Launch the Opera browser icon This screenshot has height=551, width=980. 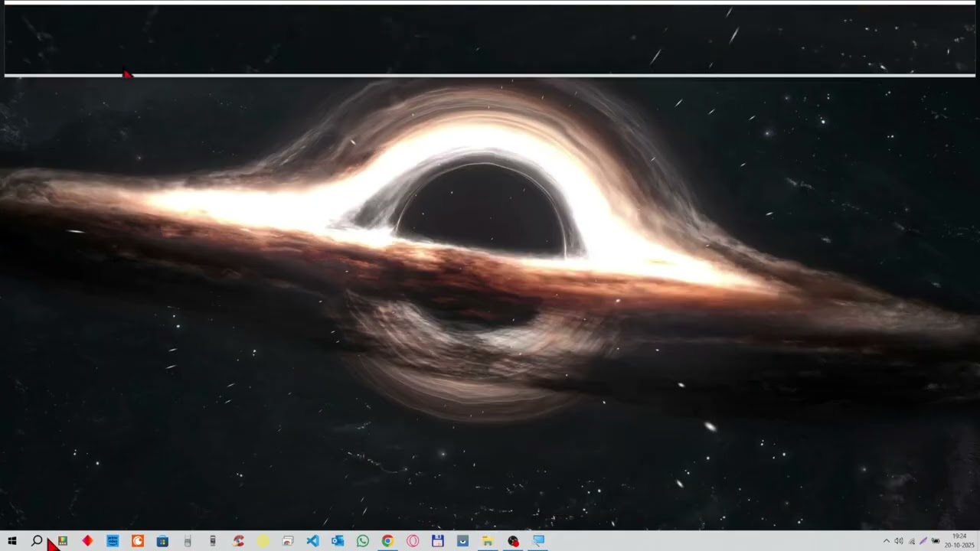413,541
